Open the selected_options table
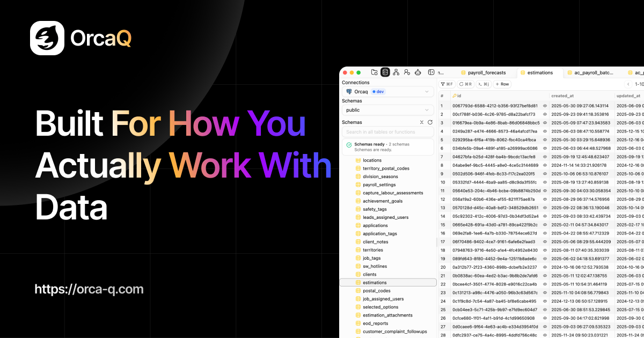Viewport: 644px width, 338px height. (380, 307)
